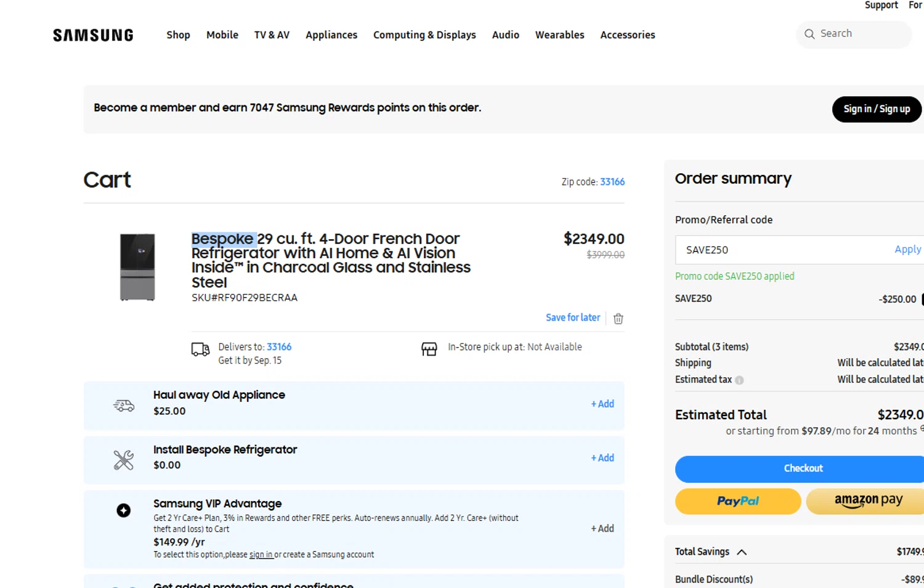
Task: Click the search magnifier icon
Action: (x=809, y=34)
